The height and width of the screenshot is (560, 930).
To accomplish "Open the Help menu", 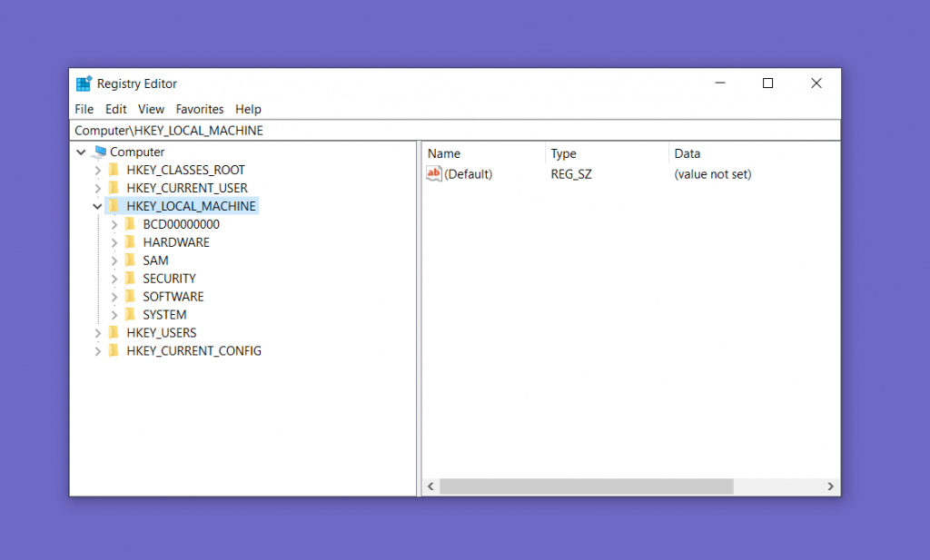I will 248,109.
